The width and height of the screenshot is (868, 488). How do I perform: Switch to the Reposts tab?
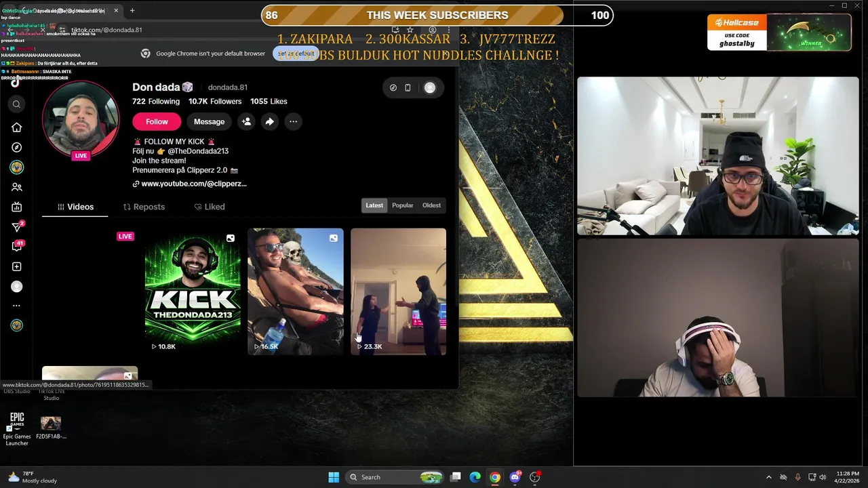[144, 207]
